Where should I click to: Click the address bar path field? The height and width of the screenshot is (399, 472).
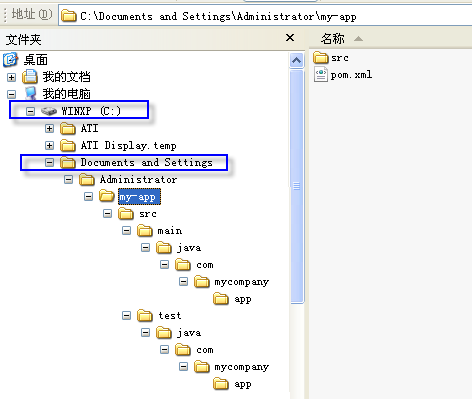(265, 16)
